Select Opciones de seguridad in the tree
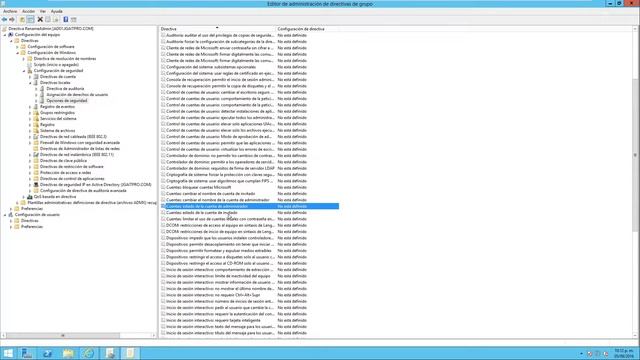Image resolution: width=640 pixels, height=360 pixels. pyautogui.click(x=67, y=101)
